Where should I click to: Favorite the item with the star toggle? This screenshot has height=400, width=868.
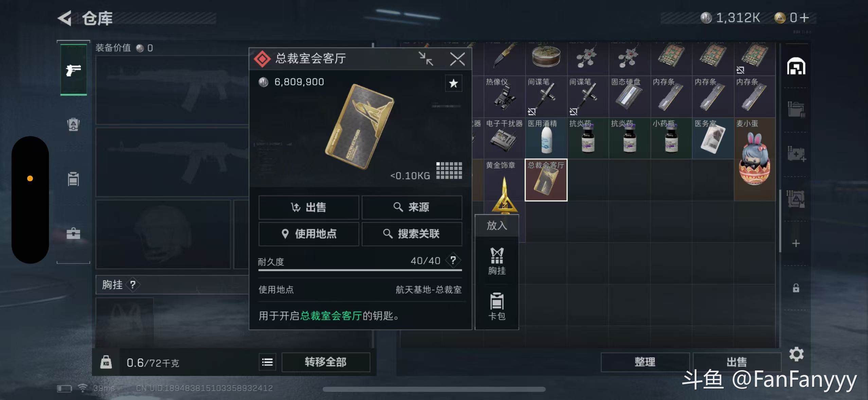tap(453, 83)
